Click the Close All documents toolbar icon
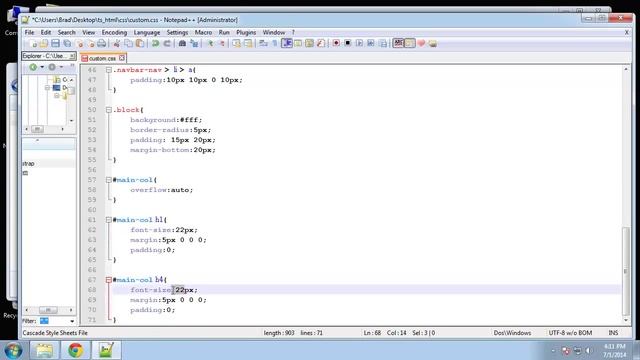Screen dimensions: 640x360 [x=91, y=43]
